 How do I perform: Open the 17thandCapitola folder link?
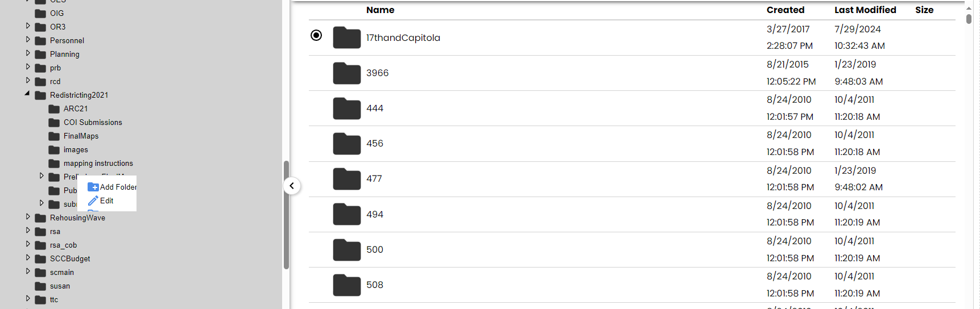click(x=403, y=37)
